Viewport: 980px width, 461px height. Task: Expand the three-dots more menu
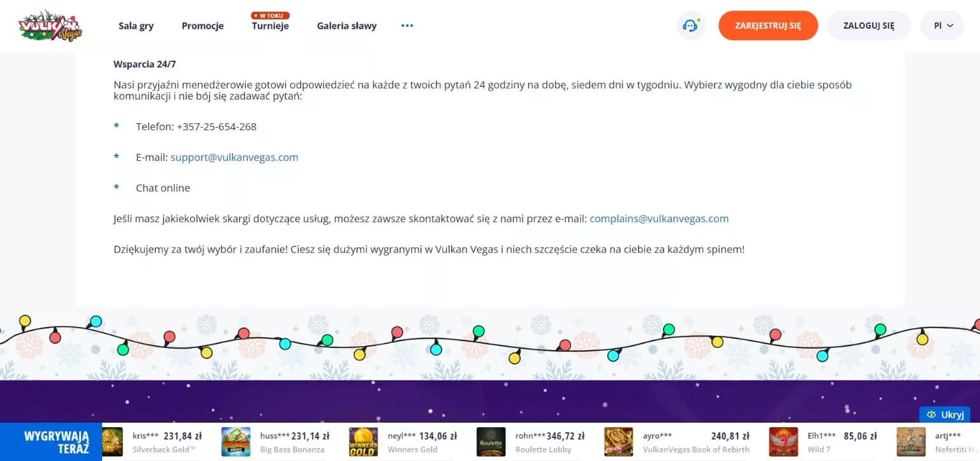407,26
